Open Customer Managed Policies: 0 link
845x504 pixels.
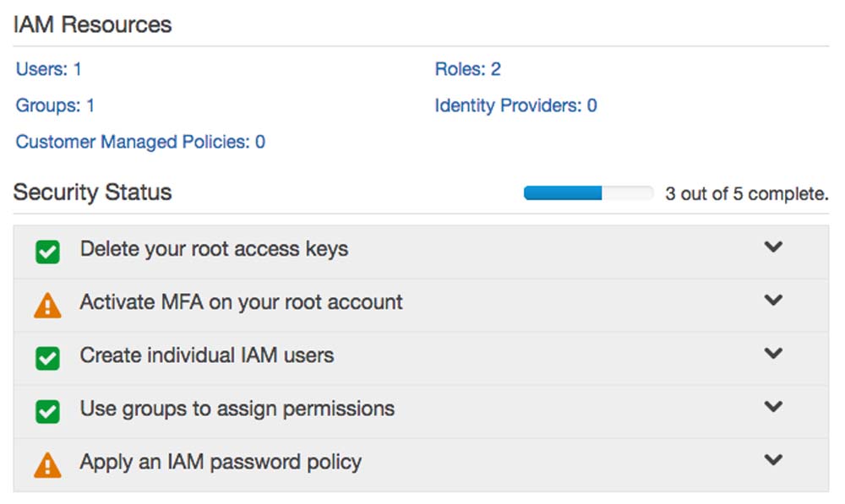140,142
